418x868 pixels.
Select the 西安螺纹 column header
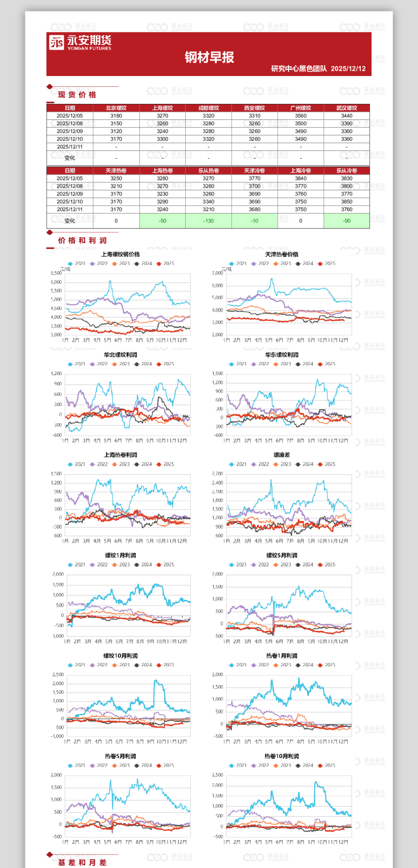coord(254,108)
